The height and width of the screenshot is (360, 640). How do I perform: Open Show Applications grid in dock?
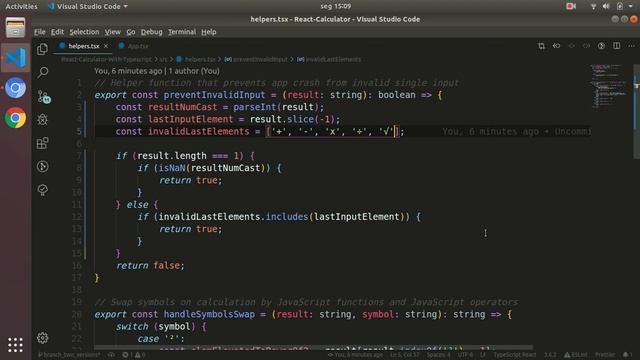16,345
